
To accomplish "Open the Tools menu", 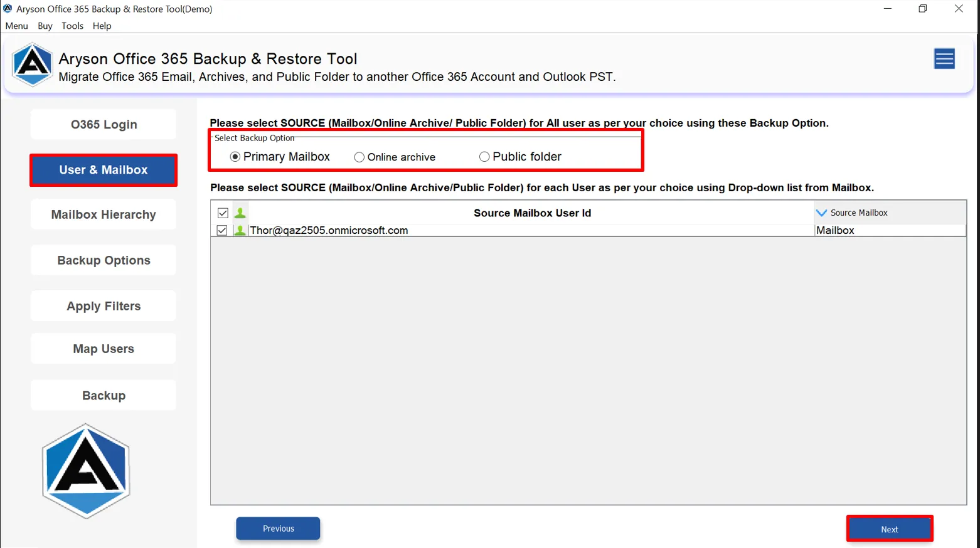I will [72, 26].
